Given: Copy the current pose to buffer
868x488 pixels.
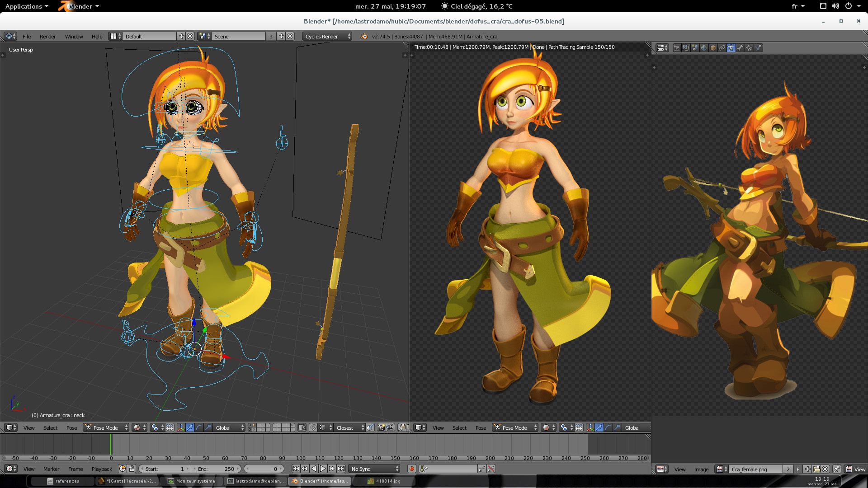Looking at the screenshot, I should 401,427.
